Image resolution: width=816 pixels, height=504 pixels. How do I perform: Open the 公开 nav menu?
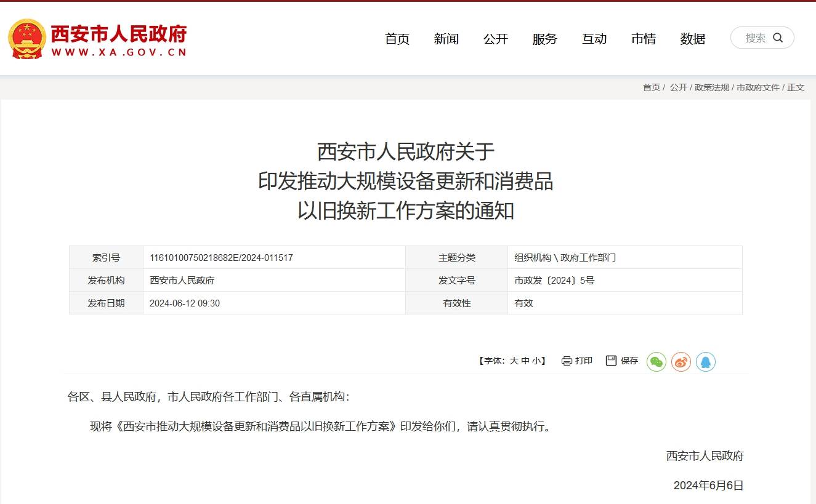point(496,39)
